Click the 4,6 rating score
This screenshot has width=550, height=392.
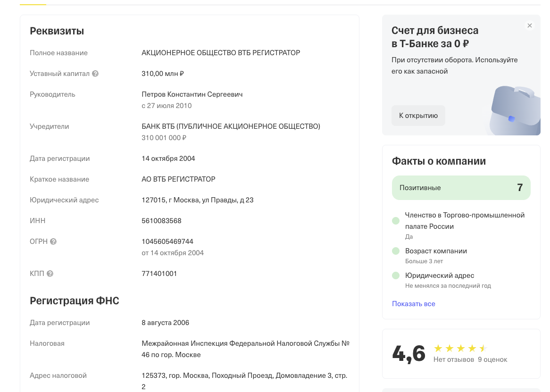tap(408, 353)
